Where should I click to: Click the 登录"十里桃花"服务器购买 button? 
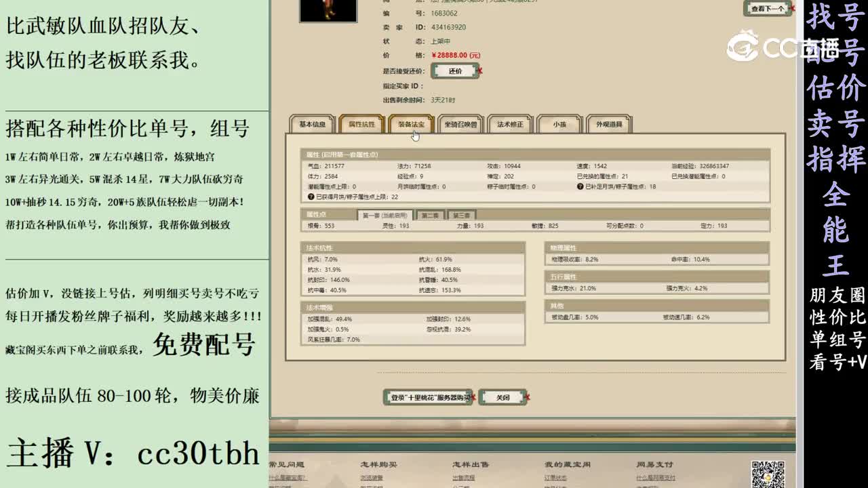pyautogui.click(x=429, y=398)
